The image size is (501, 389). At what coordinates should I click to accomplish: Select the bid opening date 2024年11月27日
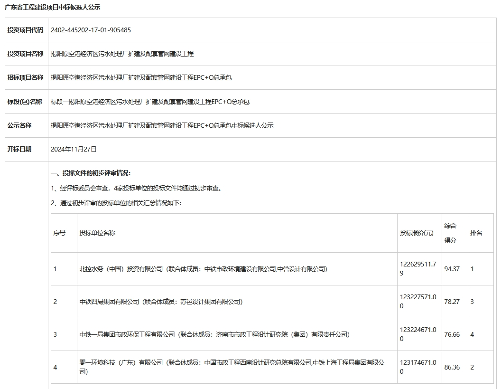[x=73, y=149]
